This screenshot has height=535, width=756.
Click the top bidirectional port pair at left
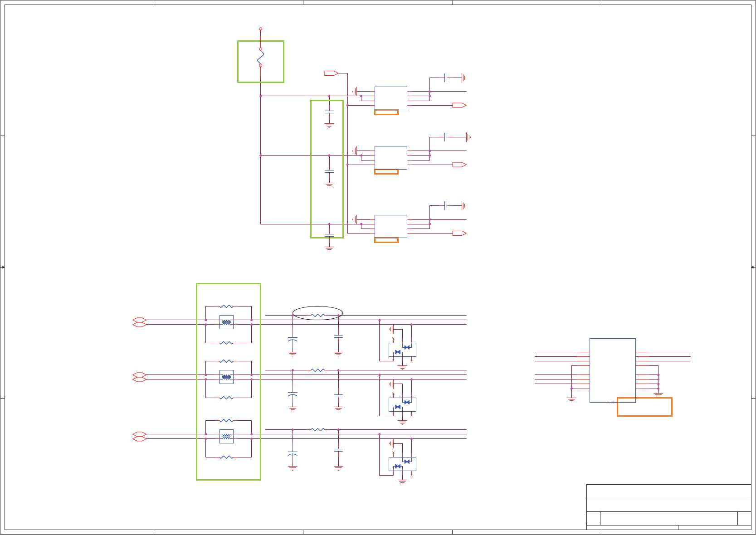[139, 322]
